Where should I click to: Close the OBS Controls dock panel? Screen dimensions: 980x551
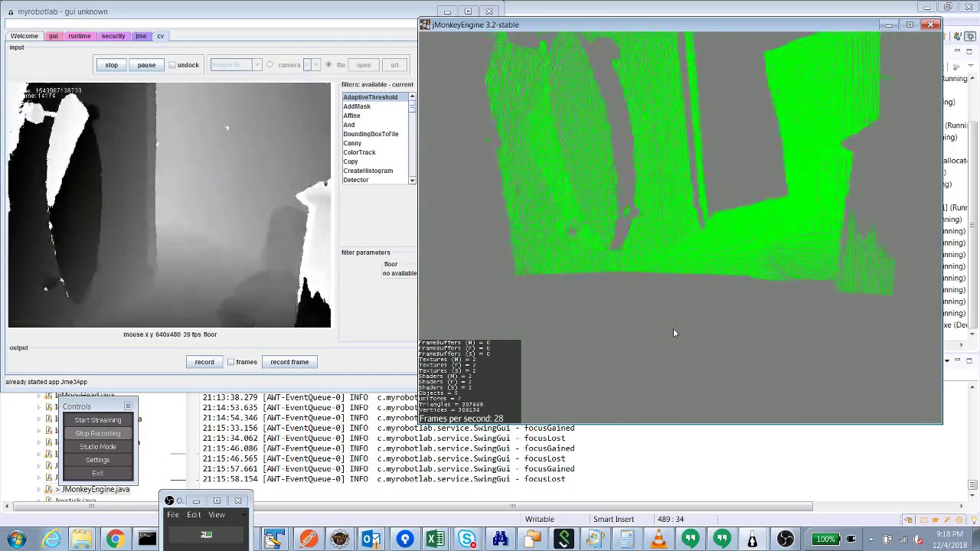[128, 406]
